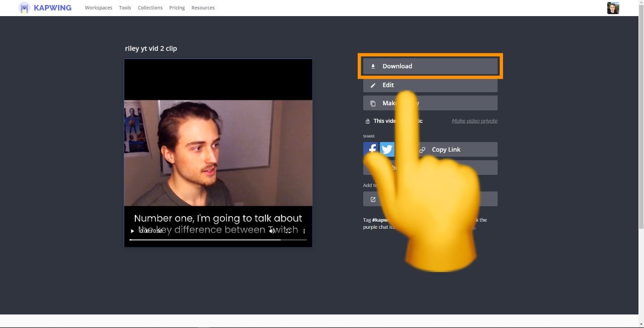Viewport: 644px width, 328px height.
Task: Open the Tools menu
Action: [x=125, y=8]
